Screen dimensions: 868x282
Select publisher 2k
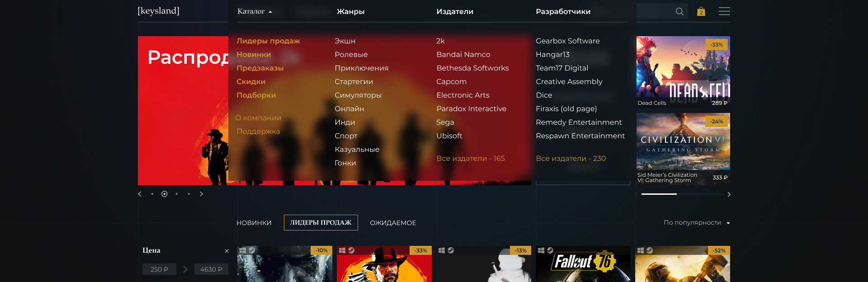coord(440,41)
